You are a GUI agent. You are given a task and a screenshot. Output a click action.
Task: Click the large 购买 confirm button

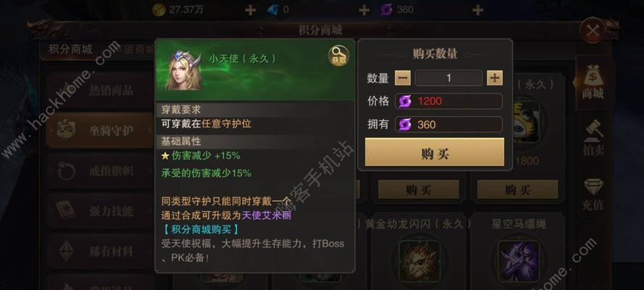click(x=435, y=152)
